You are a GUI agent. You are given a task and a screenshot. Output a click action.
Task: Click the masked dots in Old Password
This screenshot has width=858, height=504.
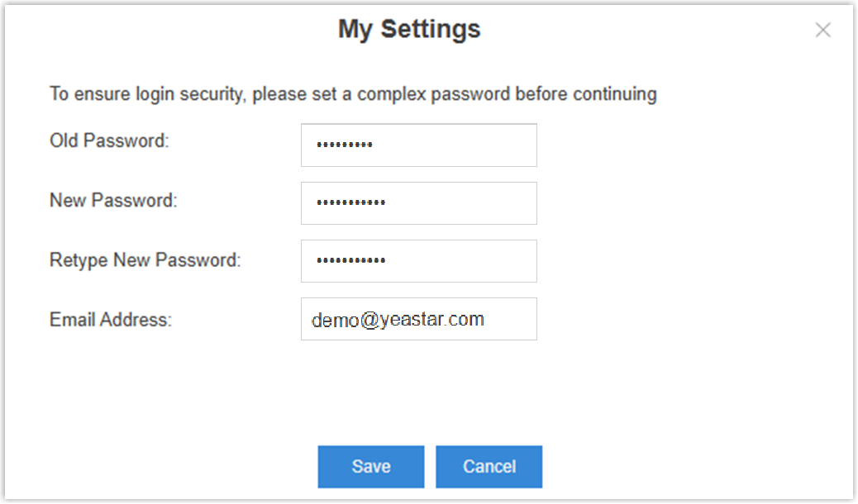coord(345,146)
